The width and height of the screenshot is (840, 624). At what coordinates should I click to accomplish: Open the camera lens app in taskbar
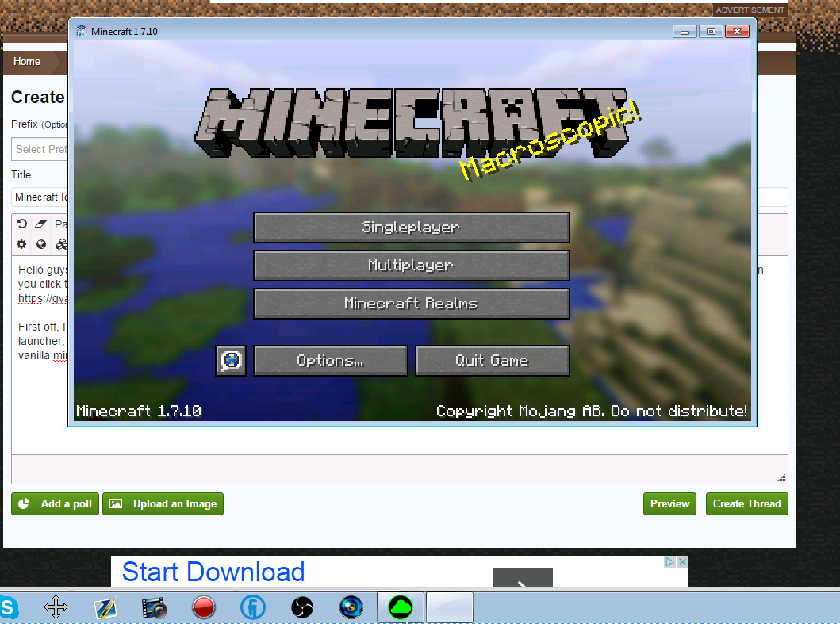[351, 608]
